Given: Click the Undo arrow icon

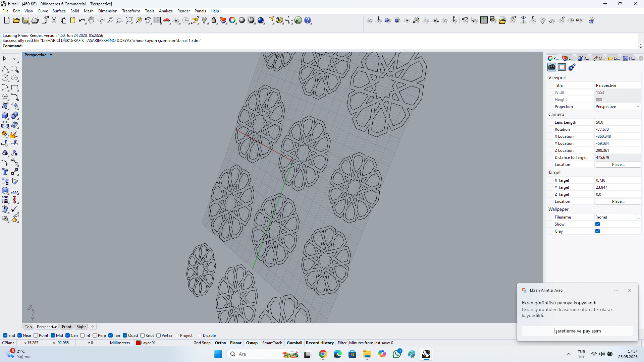Looking at the screenshot, I should 82,20.
